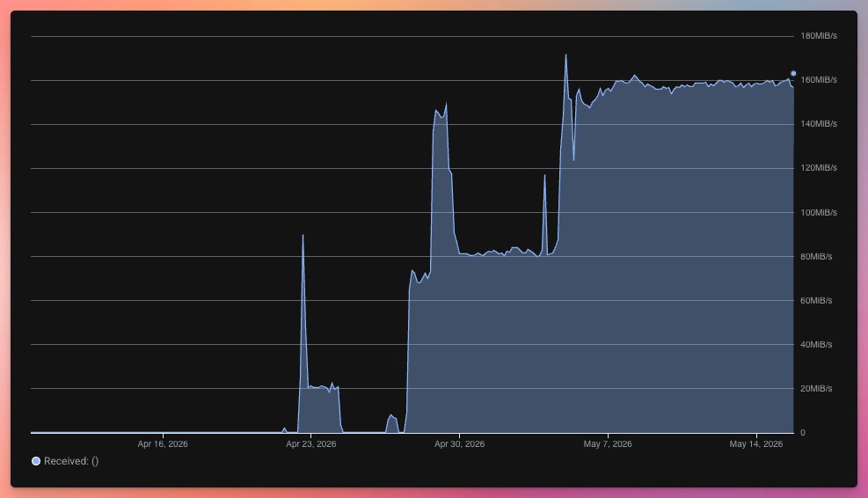Click the 'Apr 23, 2026' axis label
The width and height of the screenshot is (868, 498).
(311, 443)
